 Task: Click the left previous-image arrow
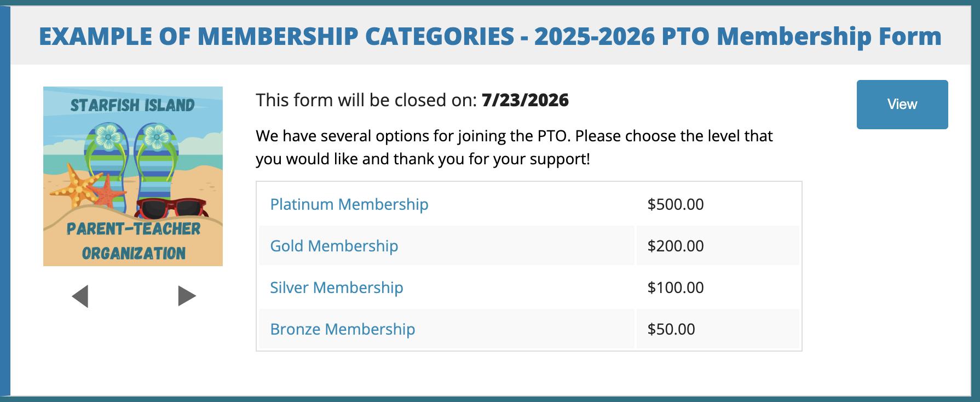[80, 296]
